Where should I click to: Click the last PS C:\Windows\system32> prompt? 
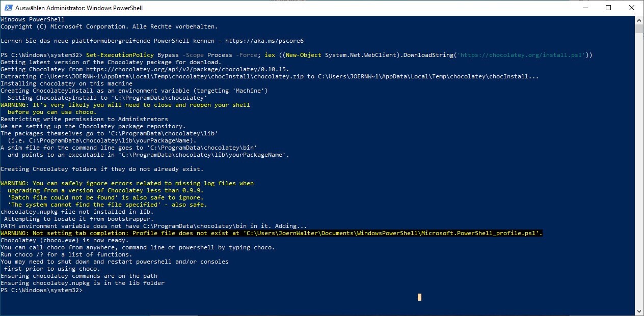tap(41, 290)
